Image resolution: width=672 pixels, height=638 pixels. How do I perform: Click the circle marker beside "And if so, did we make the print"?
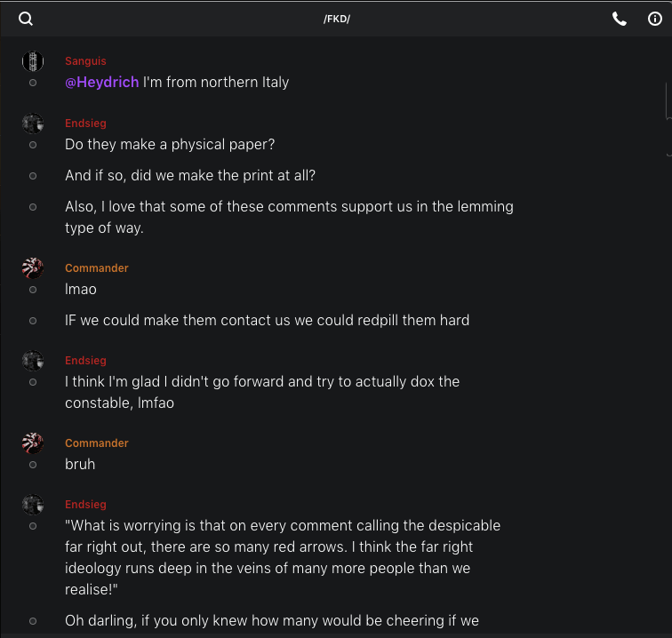[x=33, y=176]
